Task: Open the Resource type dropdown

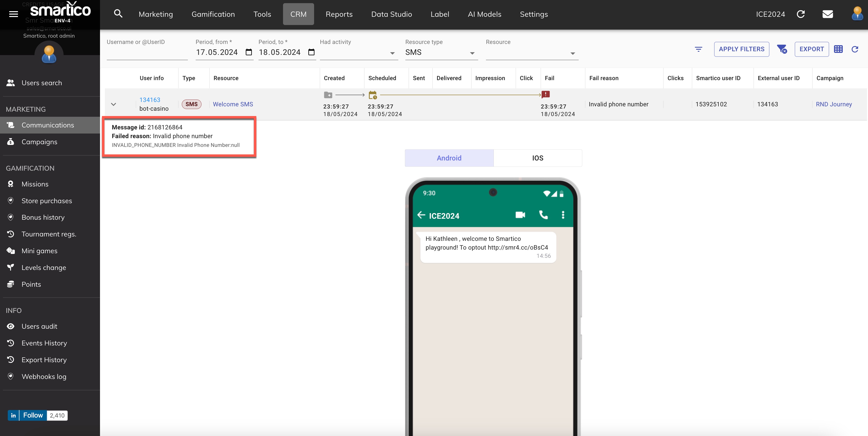Action: [x=441, y=53]
